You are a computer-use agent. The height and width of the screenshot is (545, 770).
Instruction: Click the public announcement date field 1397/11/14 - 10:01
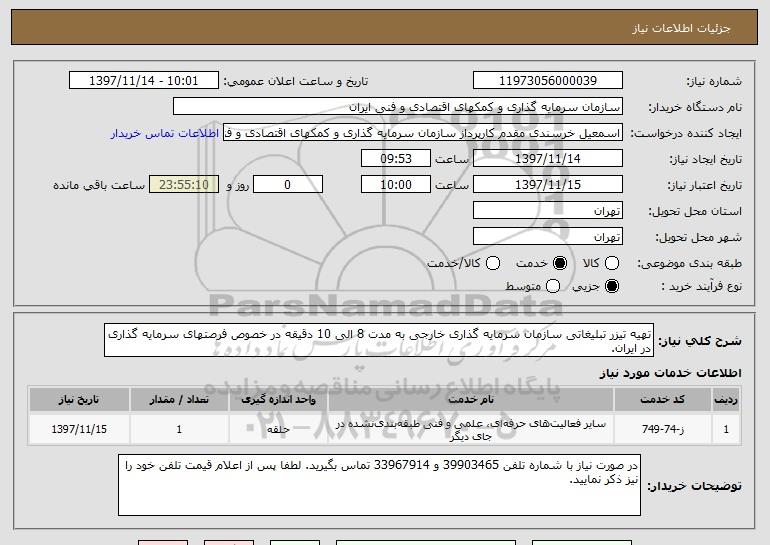click(144, 81)
